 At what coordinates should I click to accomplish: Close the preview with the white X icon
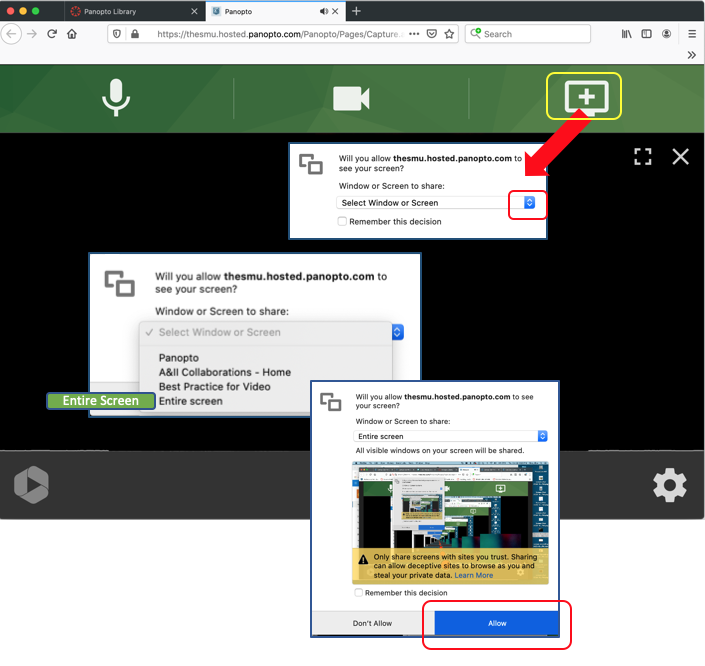680,157
